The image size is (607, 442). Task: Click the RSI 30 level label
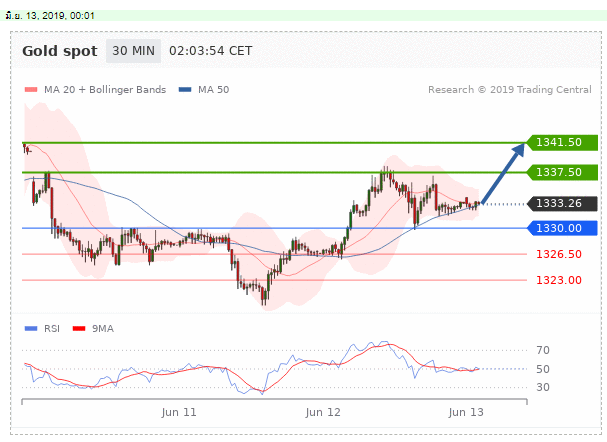(x=543, y=387)
